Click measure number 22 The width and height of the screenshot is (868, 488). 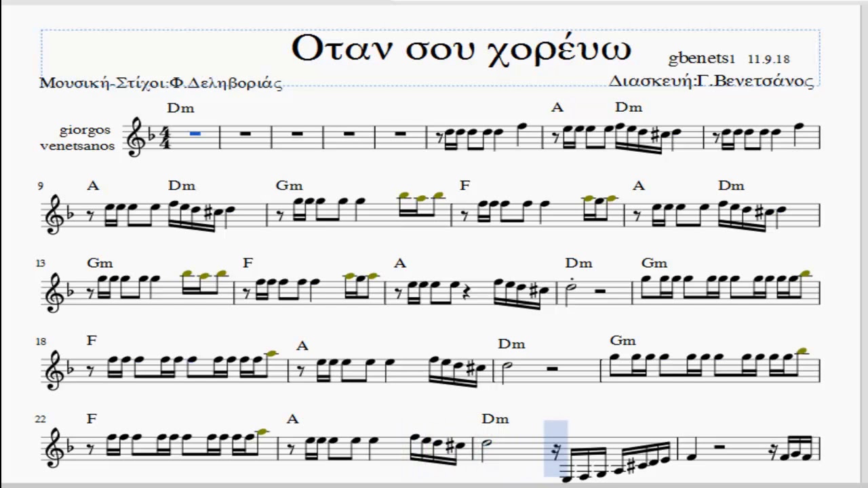[x=41, y=420]
